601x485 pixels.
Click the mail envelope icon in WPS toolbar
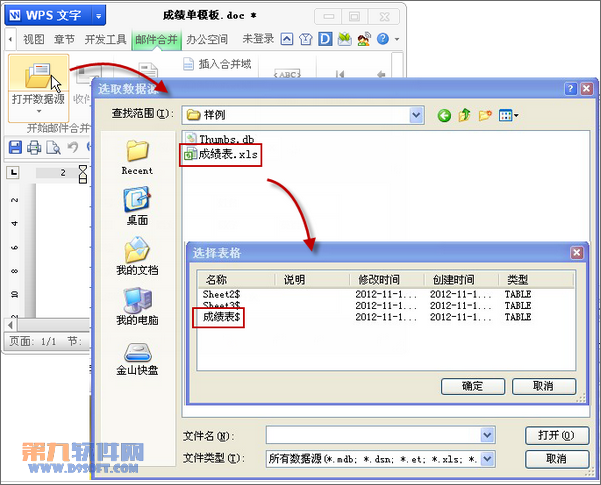[x=345, y=39]
